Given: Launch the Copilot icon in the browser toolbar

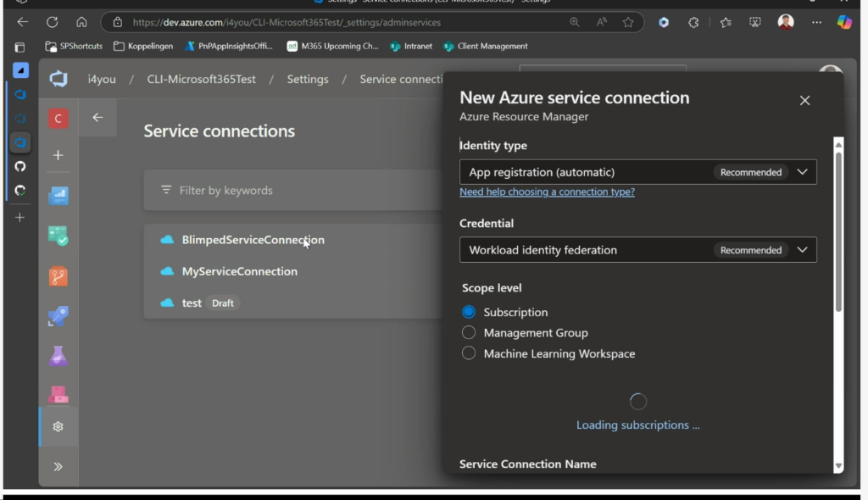Looking at the screenshot, I should click(844, 22).
